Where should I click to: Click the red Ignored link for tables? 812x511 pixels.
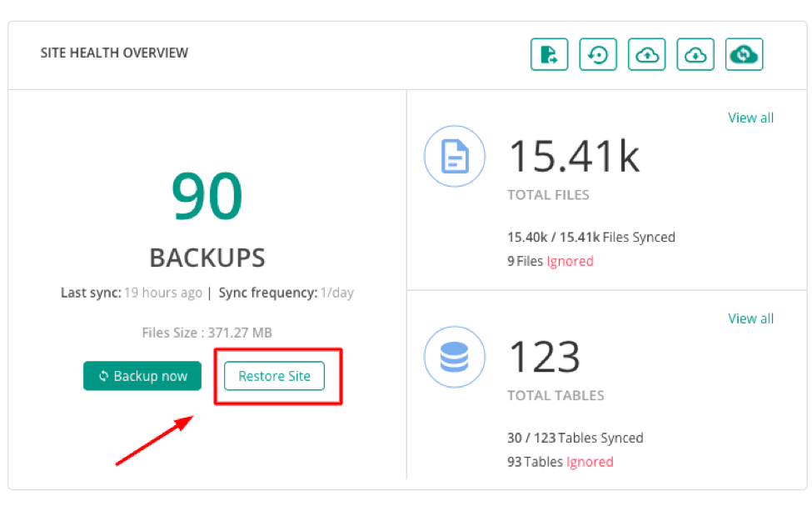[x=590, y=461]
